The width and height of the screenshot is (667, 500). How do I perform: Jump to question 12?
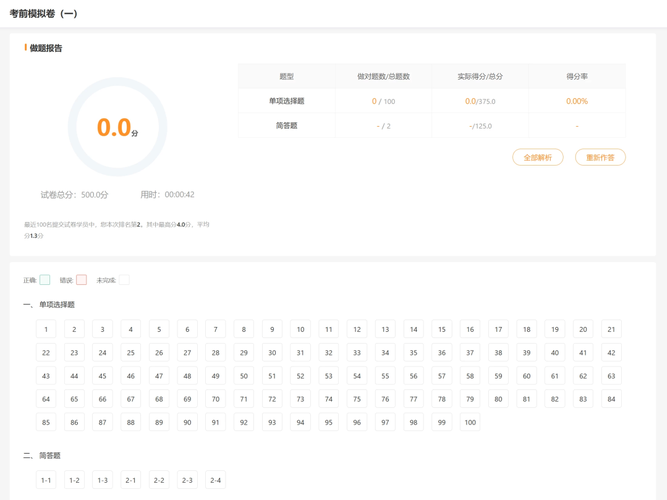[x=357, y=329]
